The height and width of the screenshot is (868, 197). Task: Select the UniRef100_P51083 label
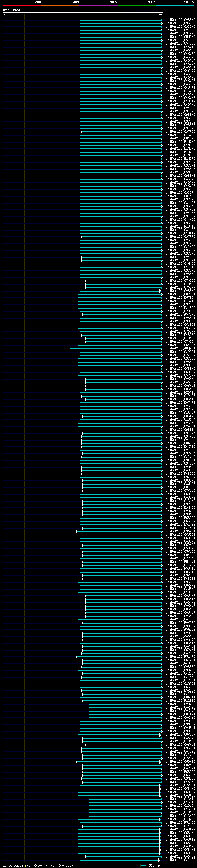(x=180, y=822)
